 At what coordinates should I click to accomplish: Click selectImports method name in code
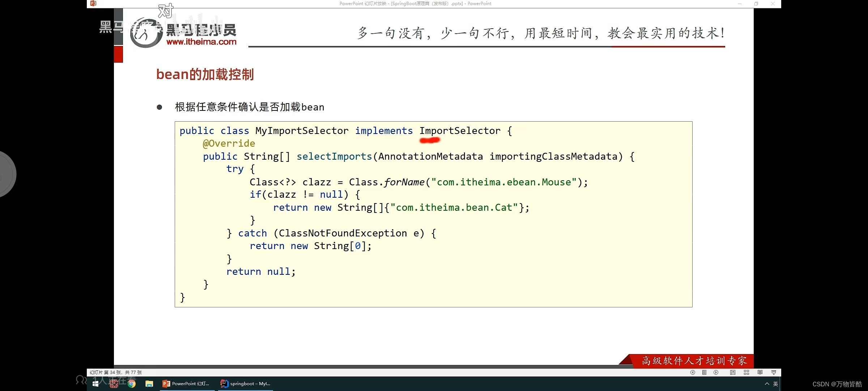point(334,156)
